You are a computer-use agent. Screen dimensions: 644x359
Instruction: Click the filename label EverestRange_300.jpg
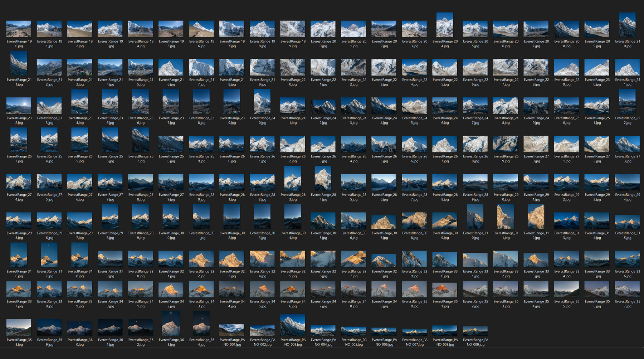(171, 235)
